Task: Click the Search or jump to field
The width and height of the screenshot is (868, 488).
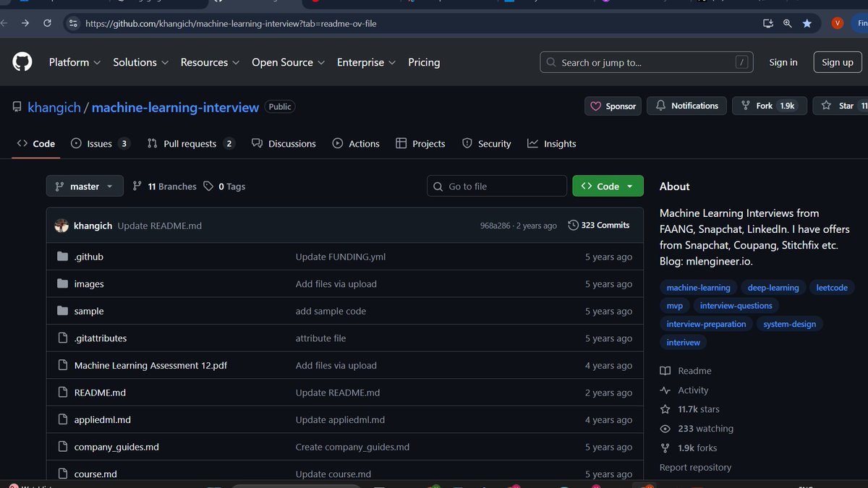Action: coord(647,62)
